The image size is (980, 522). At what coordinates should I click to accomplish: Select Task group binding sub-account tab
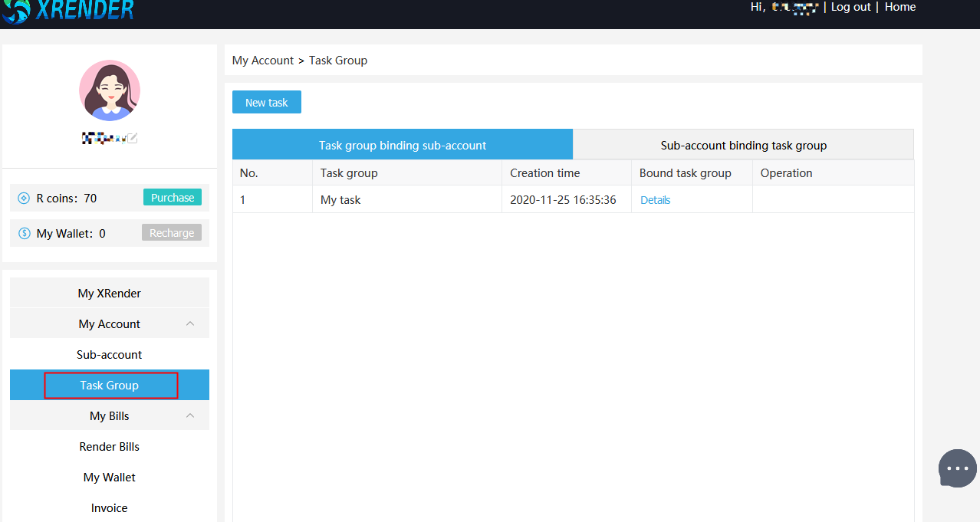point(403,145)
